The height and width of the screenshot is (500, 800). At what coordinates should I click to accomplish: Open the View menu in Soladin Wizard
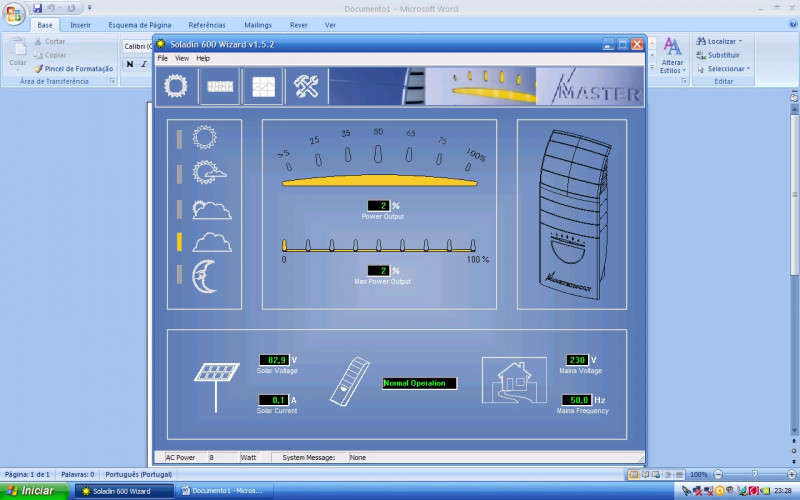coord(182,58)
